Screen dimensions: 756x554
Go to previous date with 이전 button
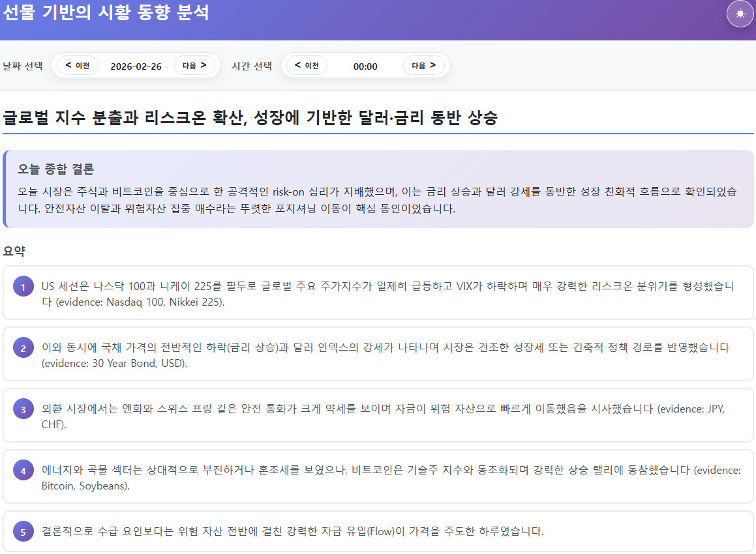tap(78, 65)
